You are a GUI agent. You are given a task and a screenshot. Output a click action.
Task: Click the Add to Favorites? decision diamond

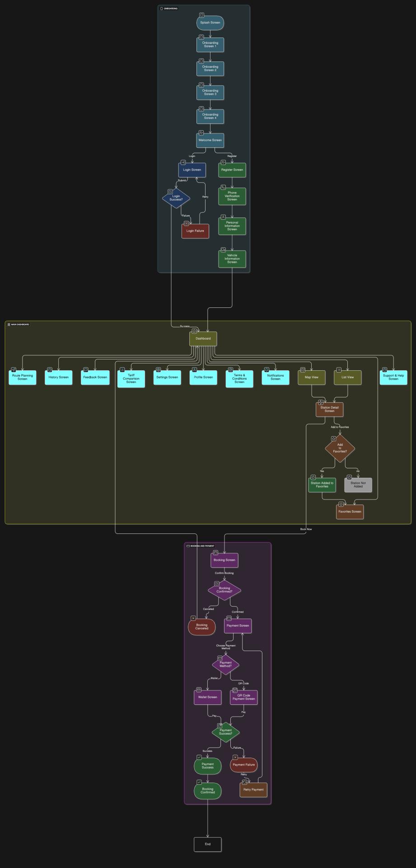point(340,448)
